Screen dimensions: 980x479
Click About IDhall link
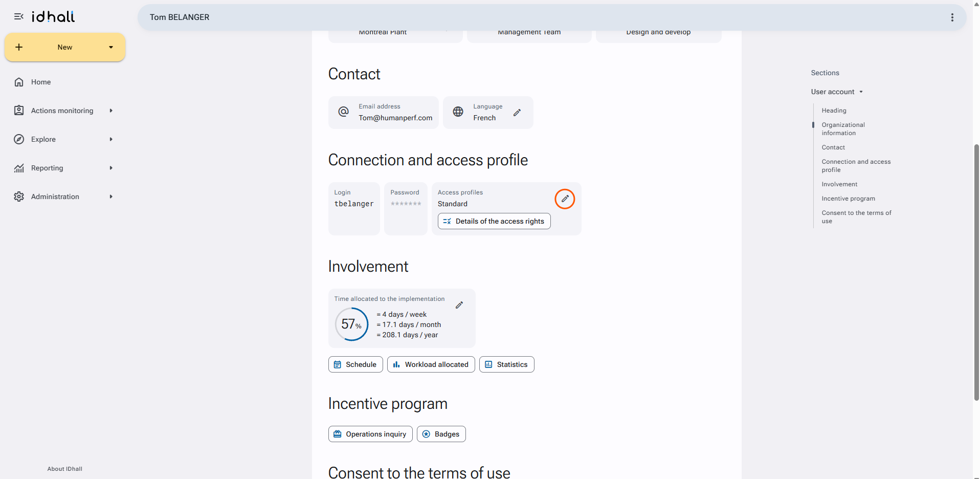pos(65,469)
